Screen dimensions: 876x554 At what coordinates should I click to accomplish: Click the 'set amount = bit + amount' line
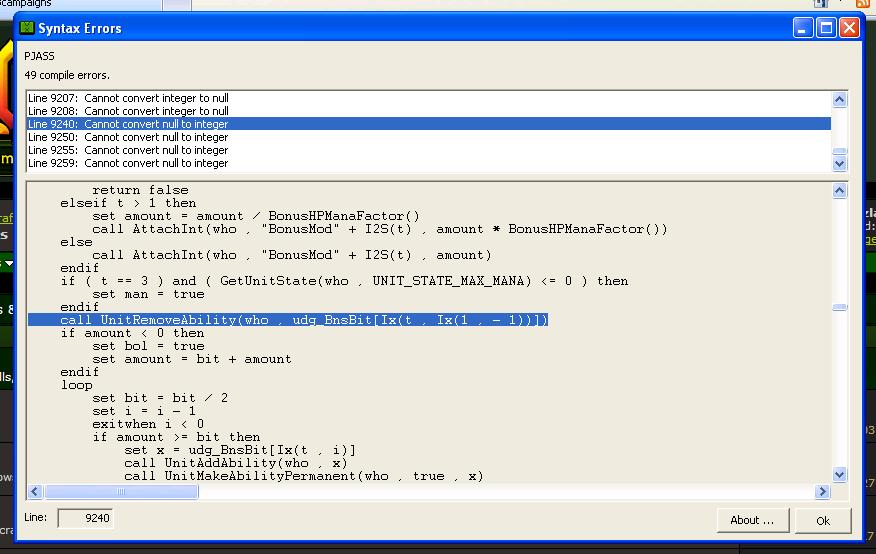click(x=192, y=359)
